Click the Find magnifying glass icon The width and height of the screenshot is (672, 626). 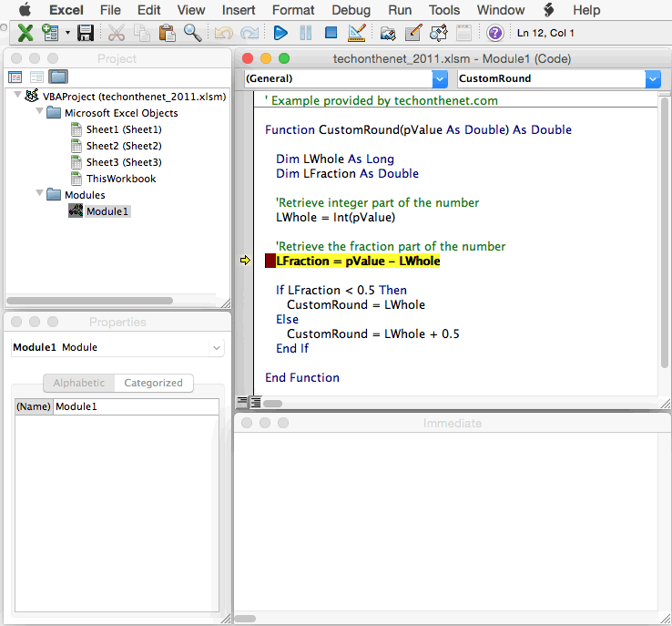pos(192,33)
